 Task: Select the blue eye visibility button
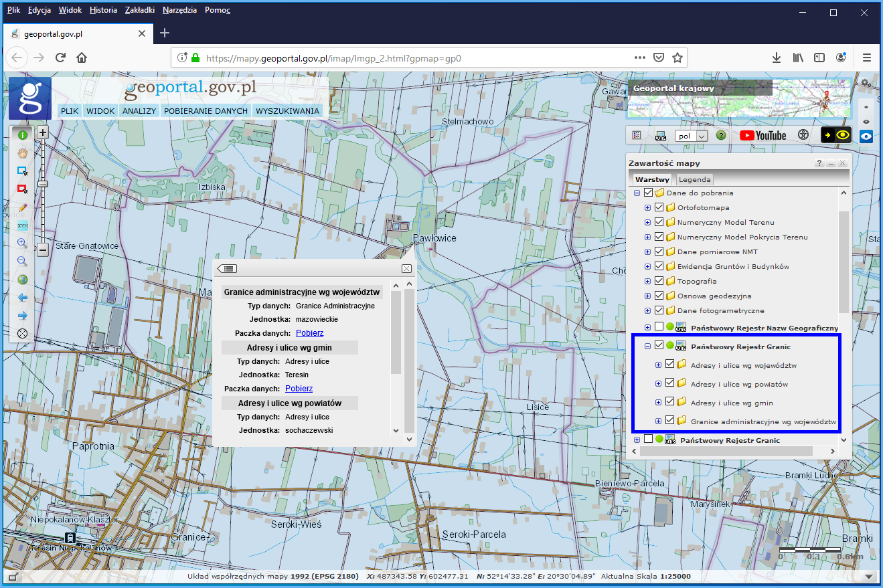866,136
